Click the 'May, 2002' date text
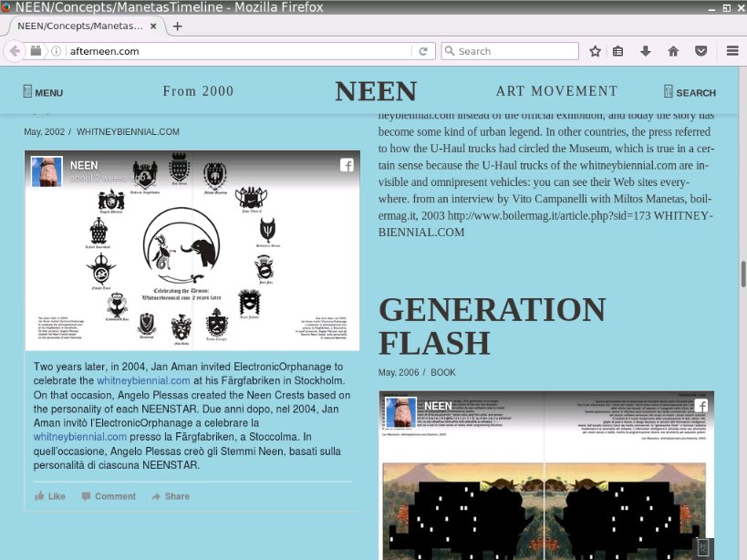The height and width of the screenshot is (560, 747). click(45, 132)
